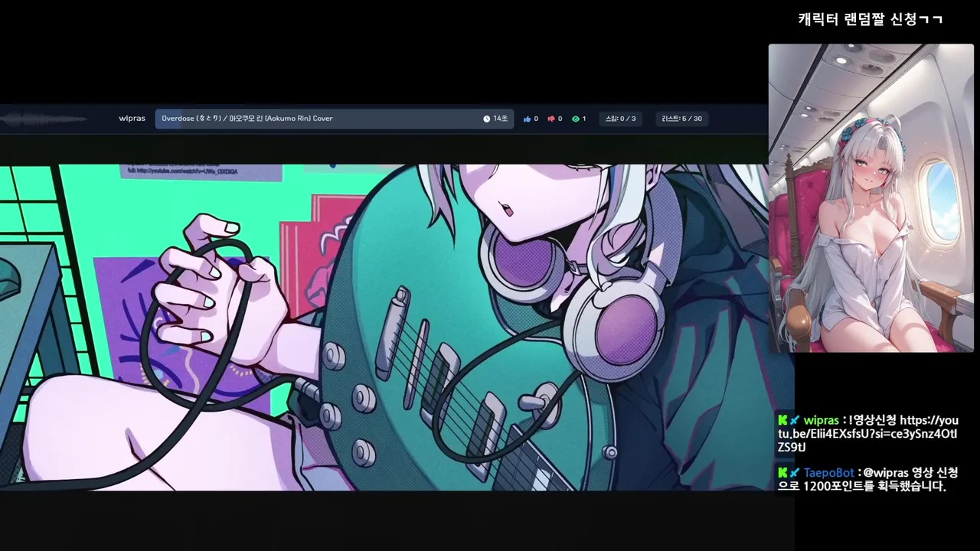Click the Overdose song title progress bar
Screen dimensions: 980x551
pos(335,119)
